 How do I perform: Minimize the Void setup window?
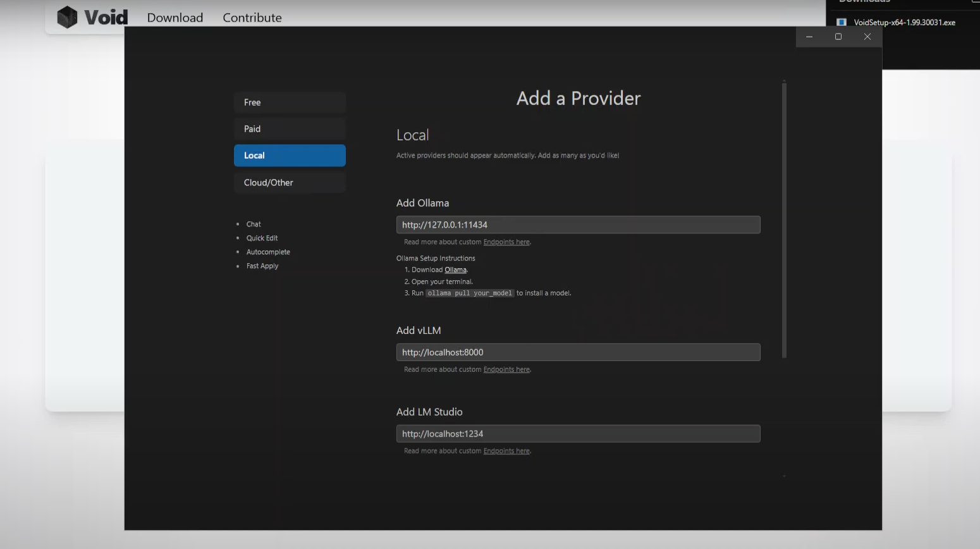[809, 37]
